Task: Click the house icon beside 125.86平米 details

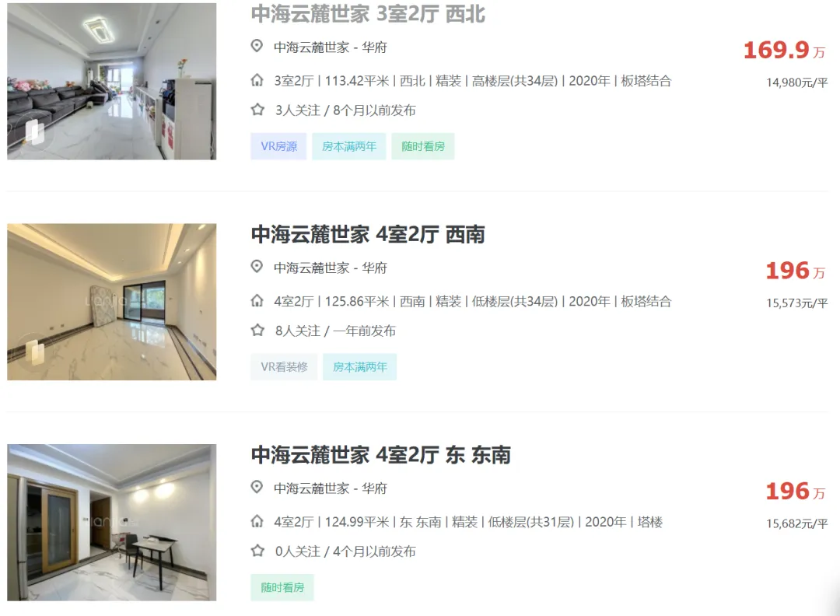Action: pyautogui.click(x=257, y=301)
